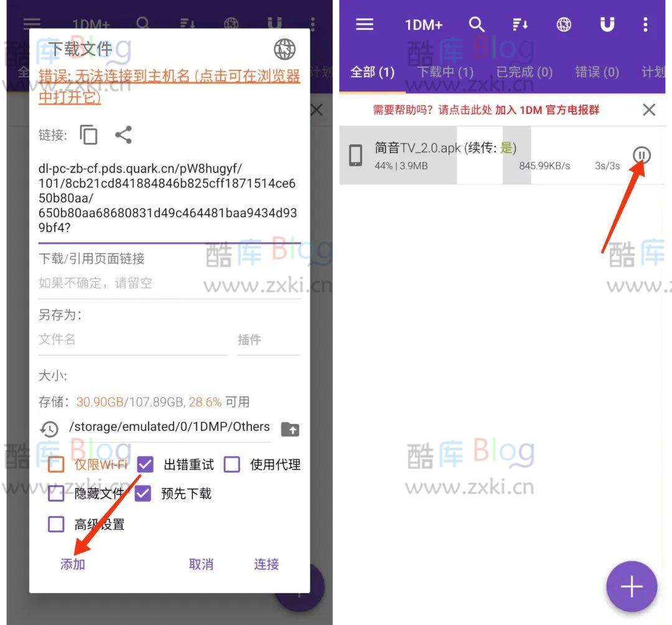Open the globe icon inside the 下载文件 dialog
Screen dimensions: 672x625
tap(286, 50)
